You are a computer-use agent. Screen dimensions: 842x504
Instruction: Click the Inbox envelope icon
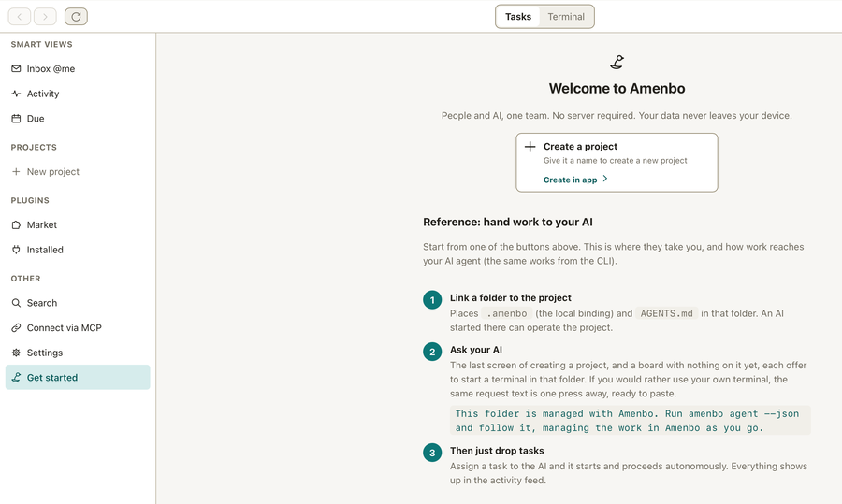[16, 68]
